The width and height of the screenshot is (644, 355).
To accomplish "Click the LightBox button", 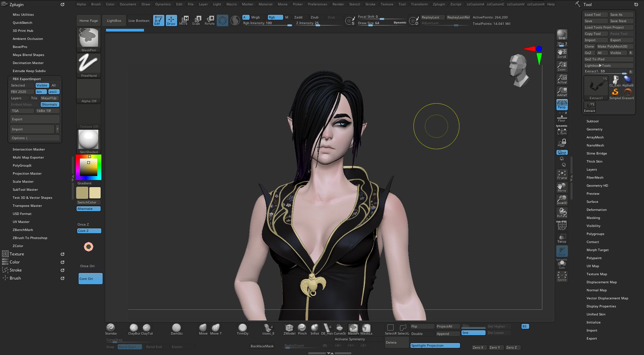I will pos(114,21).
